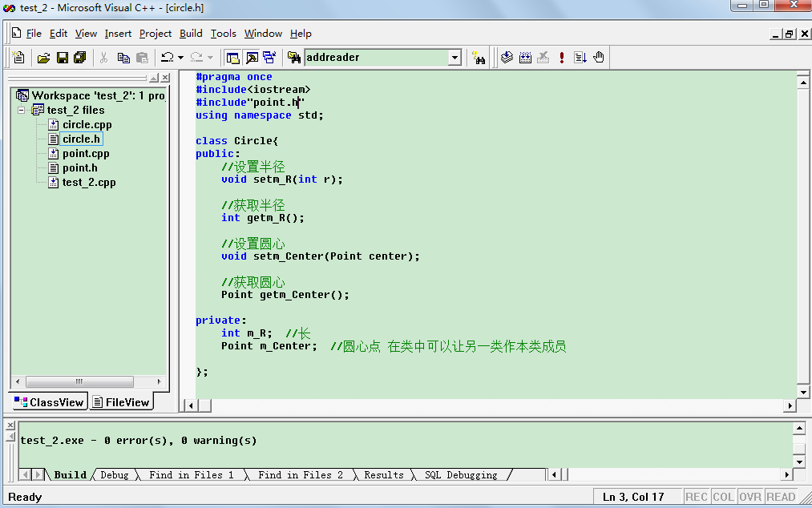Open the Window menu
The height and width of the screenshot is (508, 812).
[263, 34]
